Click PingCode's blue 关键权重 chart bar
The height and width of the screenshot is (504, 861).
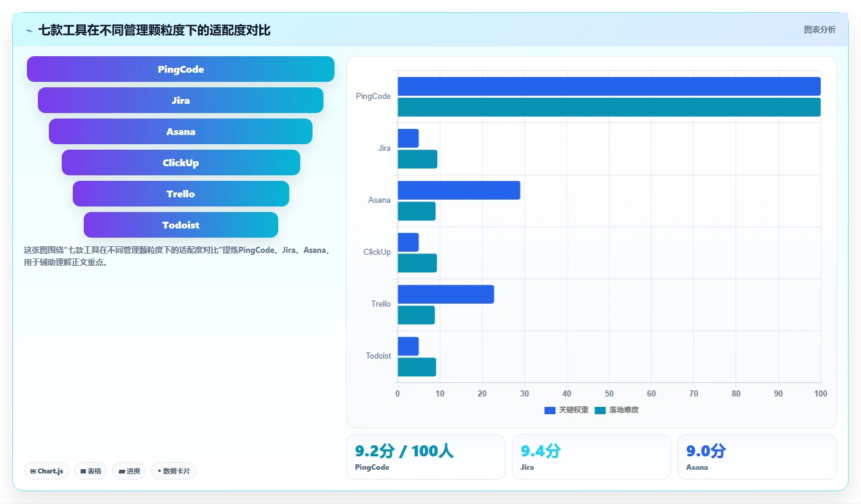[x=609, y=86]
